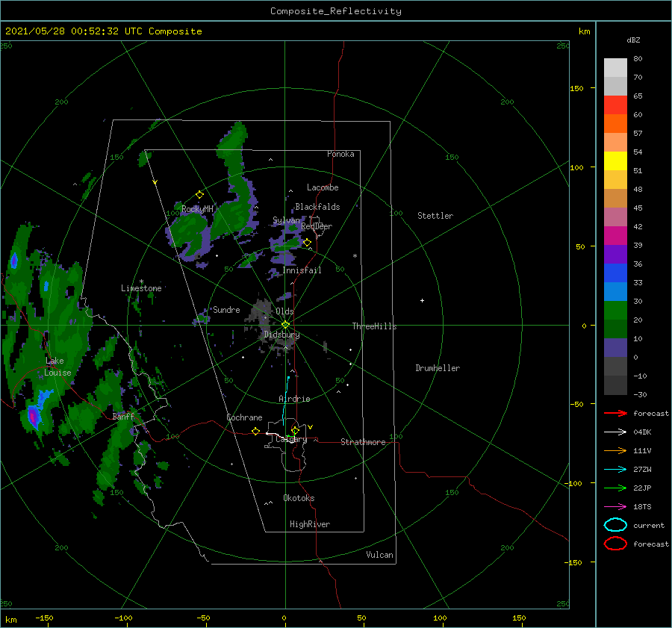Select the white 04DK arrow in legend

(x=615, y=432)
